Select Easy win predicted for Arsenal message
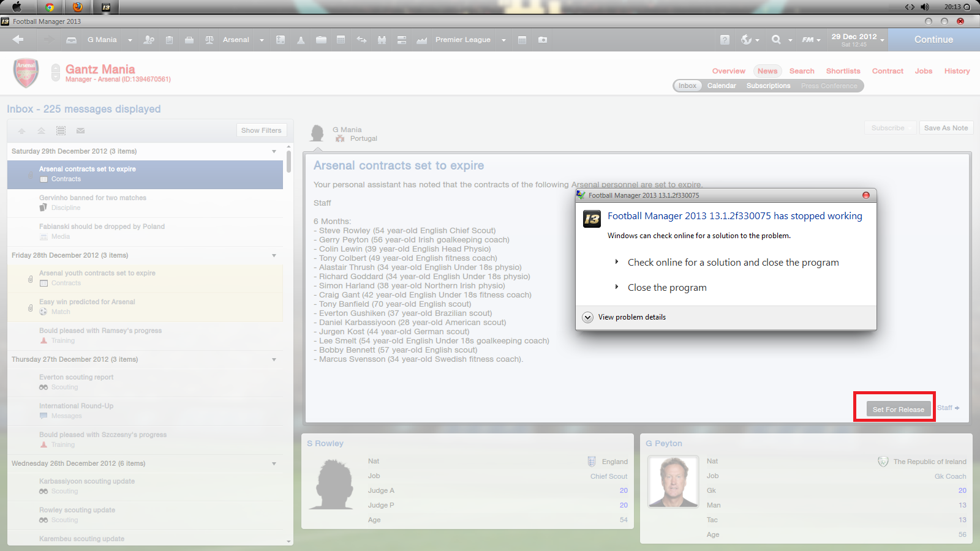 point(145,307)
